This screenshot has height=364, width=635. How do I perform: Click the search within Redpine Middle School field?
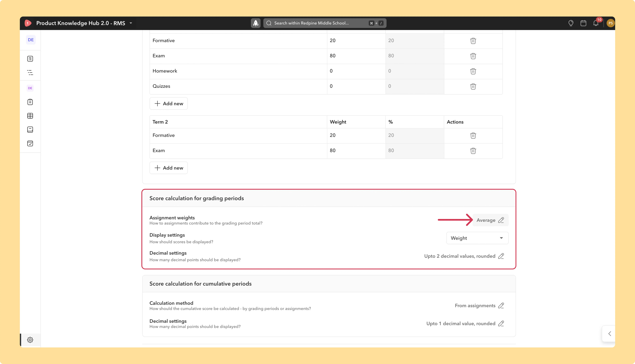325,23
